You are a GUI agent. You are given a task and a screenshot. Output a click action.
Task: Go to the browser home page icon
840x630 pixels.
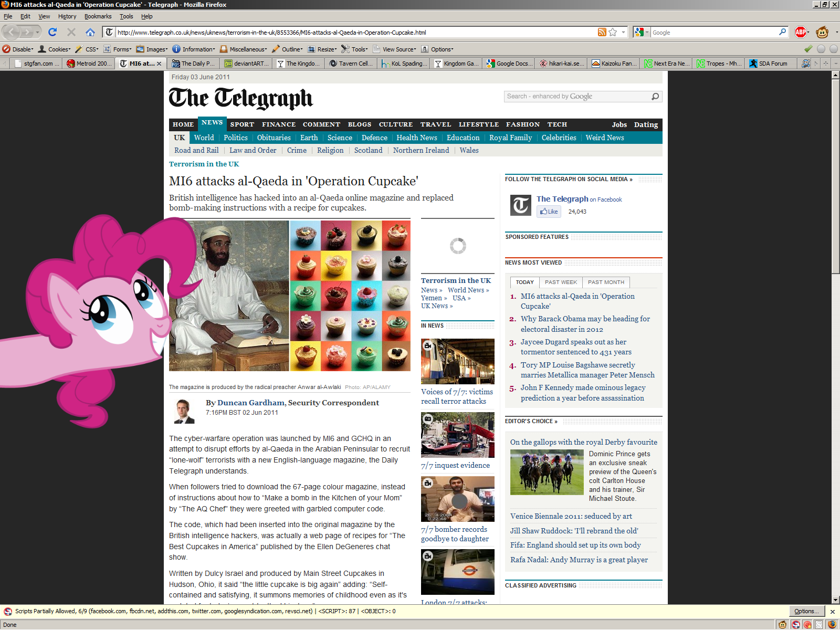coord(90,32)
